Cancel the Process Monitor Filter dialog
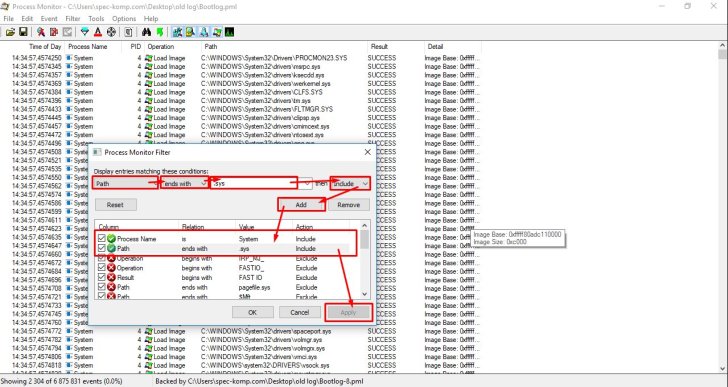 point(299,312)
